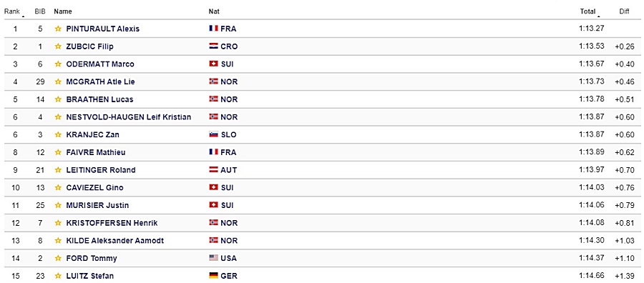
Task: Toggle favorite star for ZUBCIC Filip
Action: [x=58, y=46]
